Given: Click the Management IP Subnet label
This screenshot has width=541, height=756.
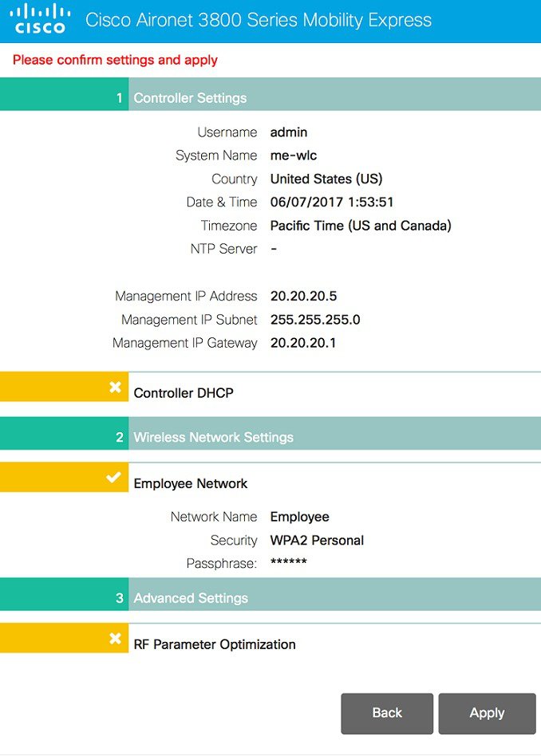Looking at the screenshot, I should pyautogui.click(x=189, y=320).
